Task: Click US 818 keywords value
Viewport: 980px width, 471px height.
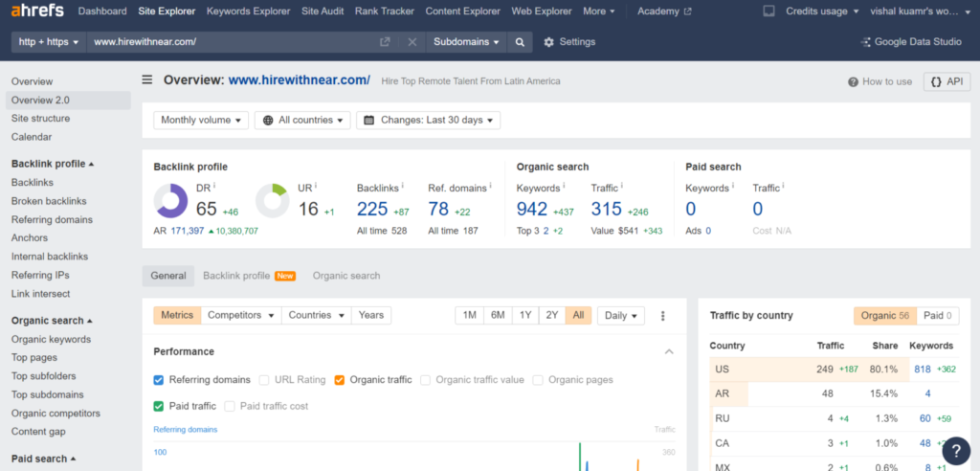Action: click(x=923, y=369)
